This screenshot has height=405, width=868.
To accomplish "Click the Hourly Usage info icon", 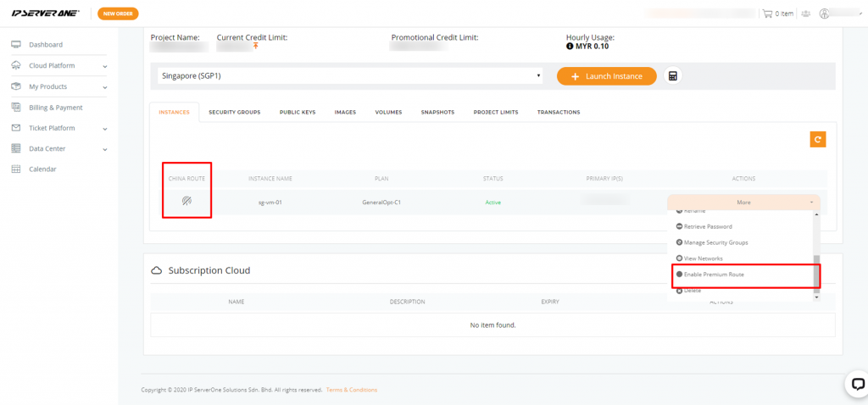I will 569,47.
